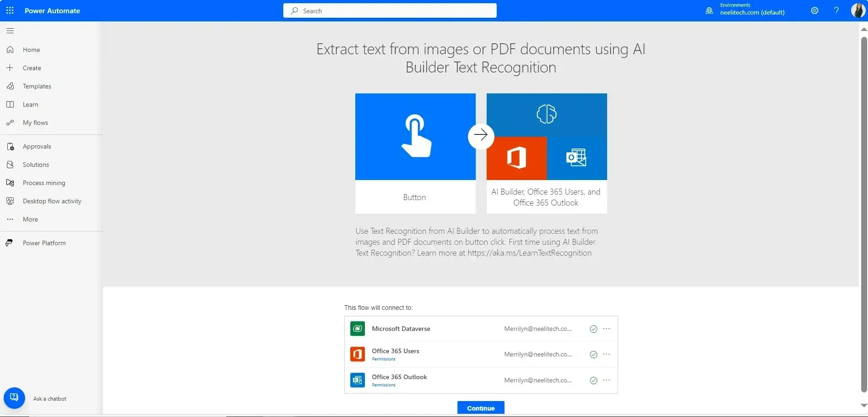
Task: Open more options for Office 365 Outlook
Action: point(606,380)
